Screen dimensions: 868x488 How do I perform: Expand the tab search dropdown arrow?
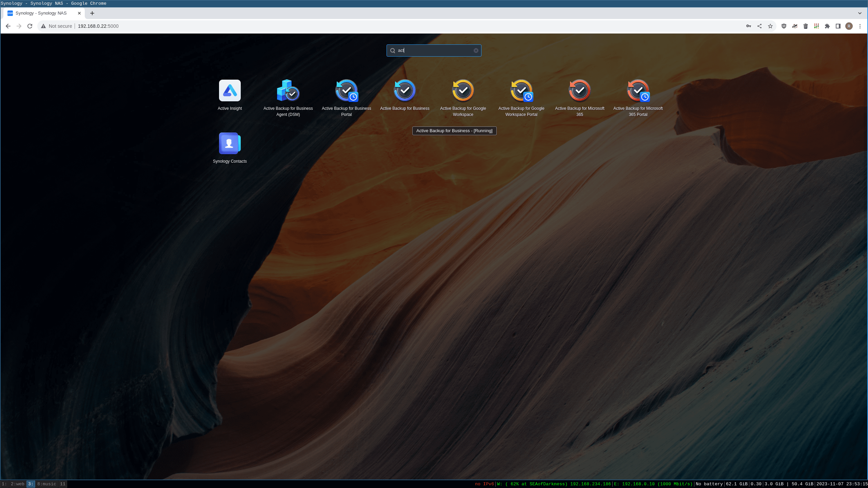point(860,13)
